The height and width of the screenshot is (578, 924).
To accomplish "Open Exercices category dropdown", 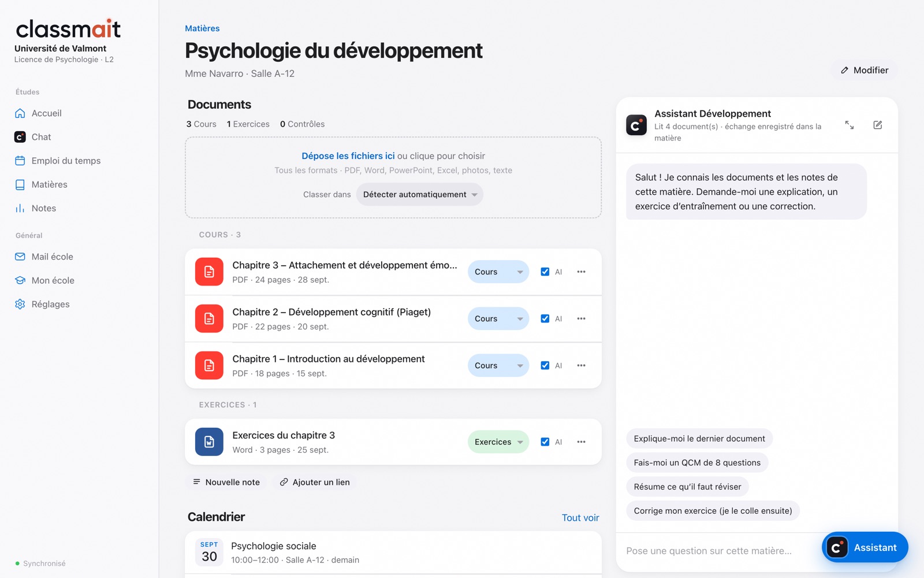I will point(498,442).
